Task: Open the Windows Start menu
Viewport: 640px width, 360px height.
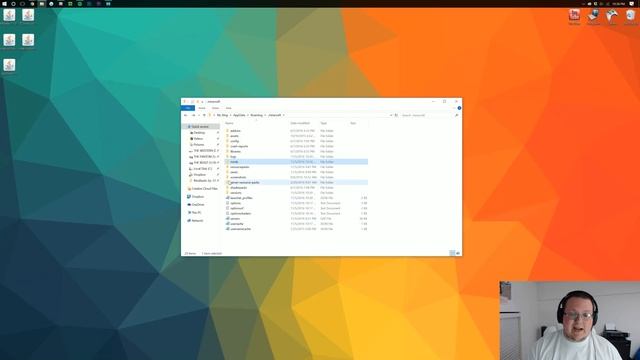Action: [x=3, y=4]
